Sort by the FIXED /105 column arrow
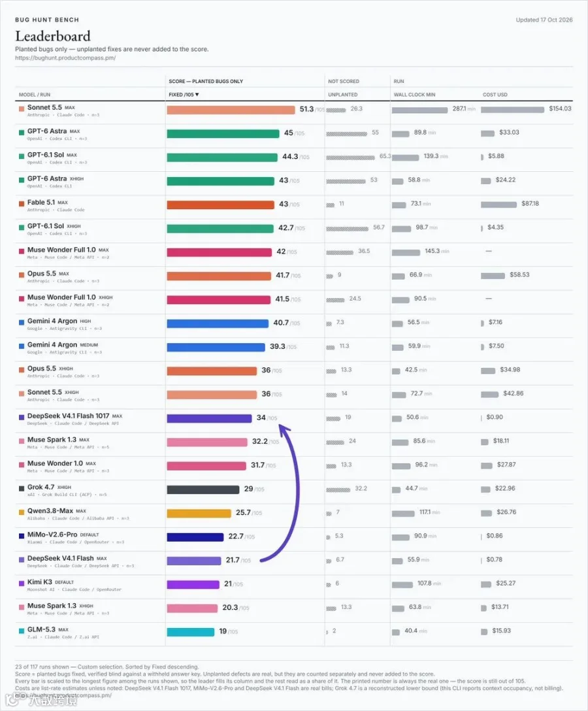Viewport: 588px width, 711px height. click(197, 95)
